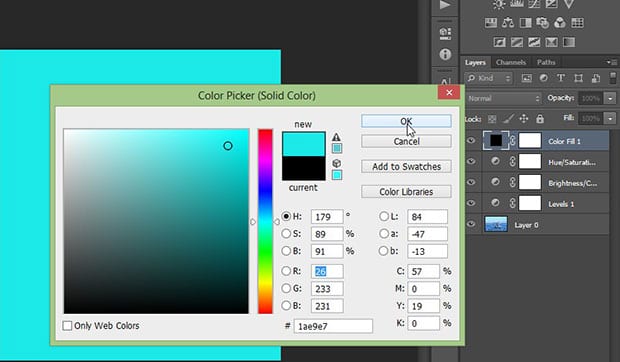Select the G green radio button
This screenshot has width=620, height=362.
(x=286, y=288)
